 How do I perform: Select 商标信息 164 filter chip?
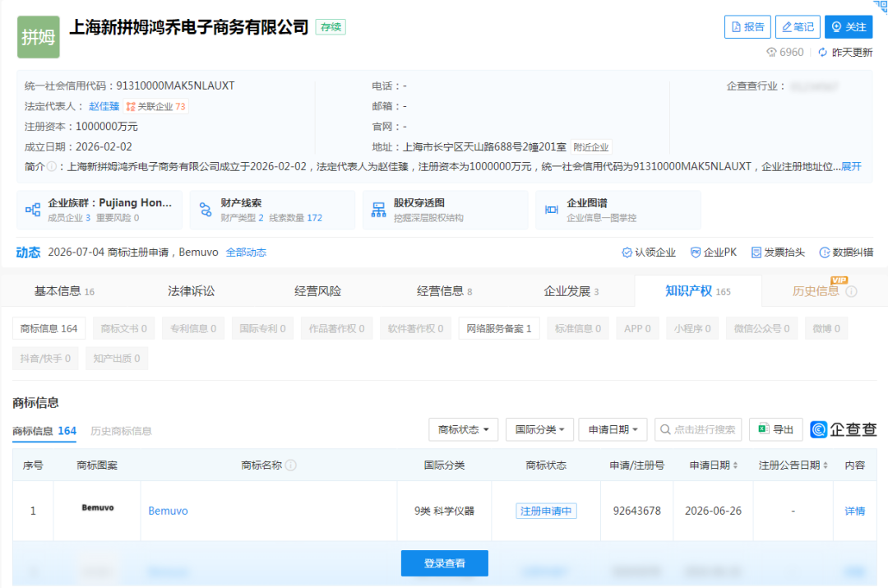click(x=49, y=329)
